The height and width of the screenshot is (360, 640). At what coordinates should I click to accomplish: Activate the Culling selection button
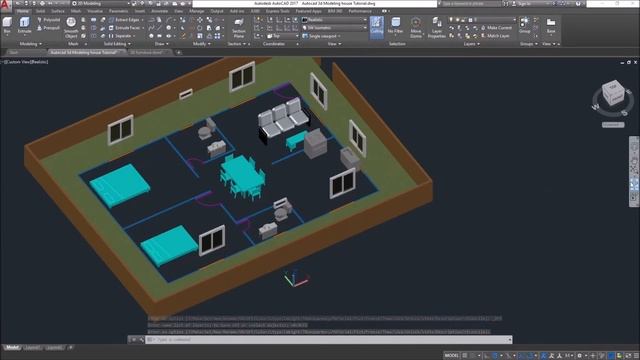point(377,27)
